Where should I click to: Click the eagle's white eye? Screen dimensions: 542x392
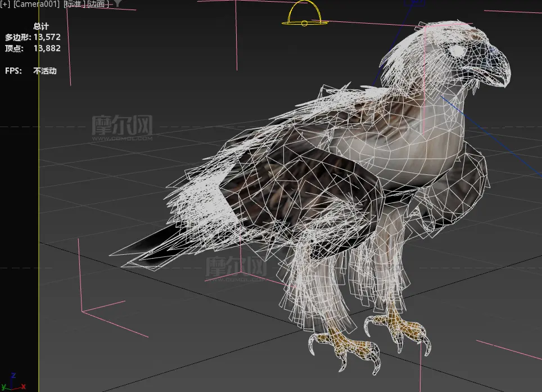coord(458,51)
